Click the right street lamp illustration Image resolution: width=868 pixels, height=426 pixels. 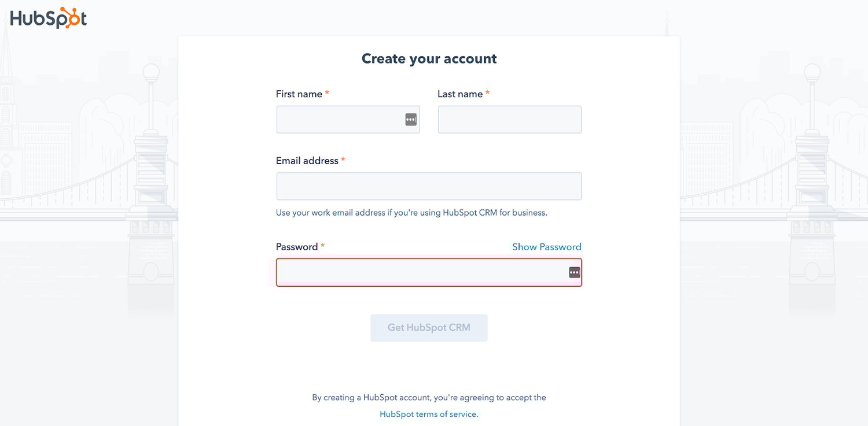(x=812, y=99)
